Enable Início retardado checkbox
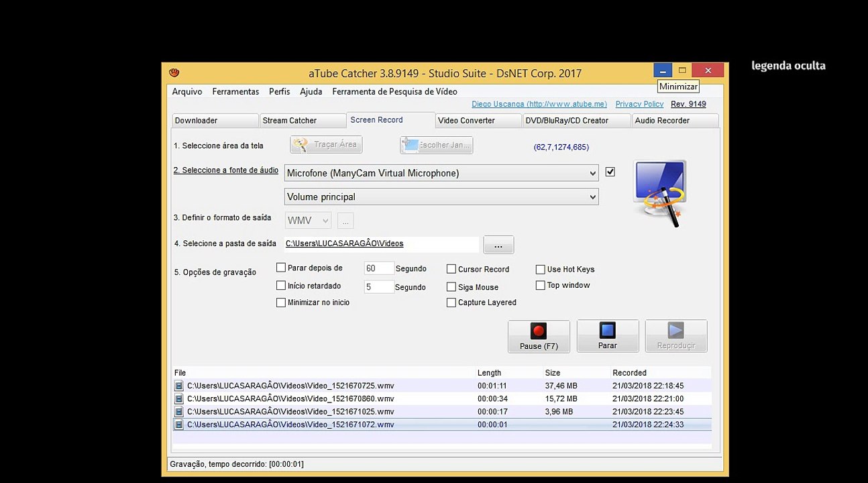The width and height of the screenshot is (868, 483). tap(281, 285)
